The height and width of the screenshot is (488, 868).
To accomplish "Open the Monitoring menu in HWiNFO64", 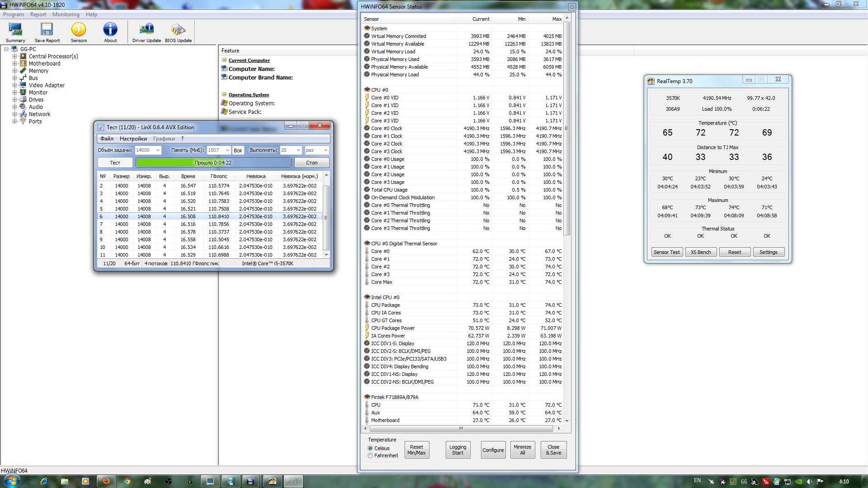I will [66, 14].
